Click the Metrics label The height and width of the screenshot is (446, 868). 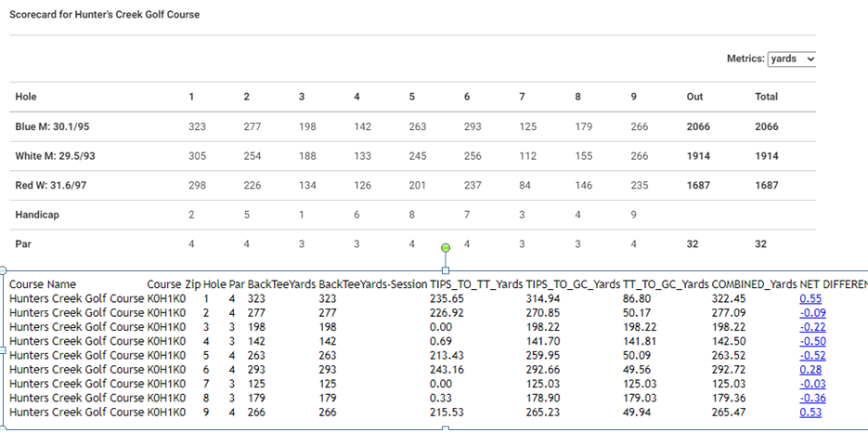tap(745, 59)
